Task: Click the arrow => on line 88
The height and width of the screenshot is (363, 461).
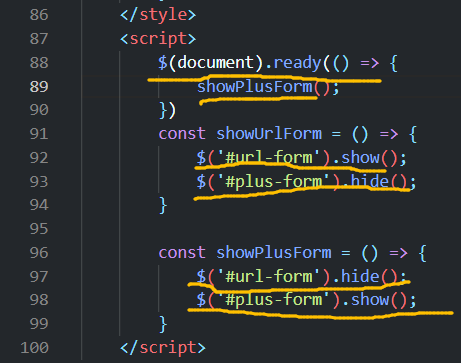Action: tap(370, 63)
